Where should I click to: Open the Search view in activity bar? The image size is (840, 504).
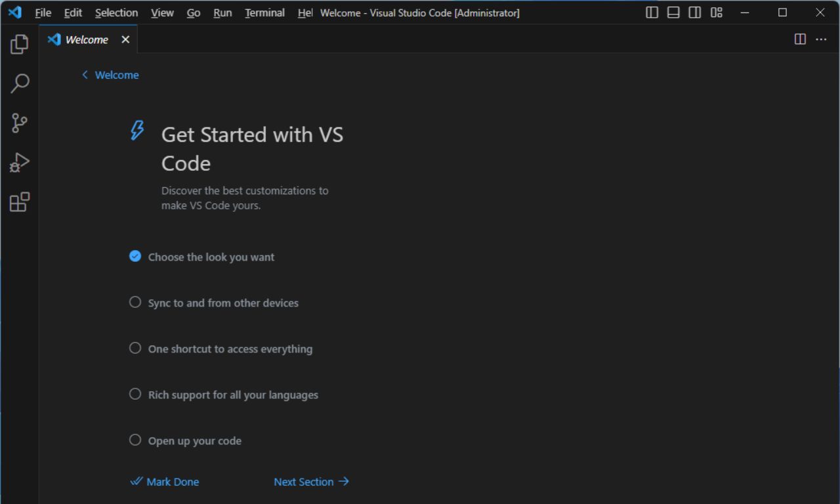20,83
